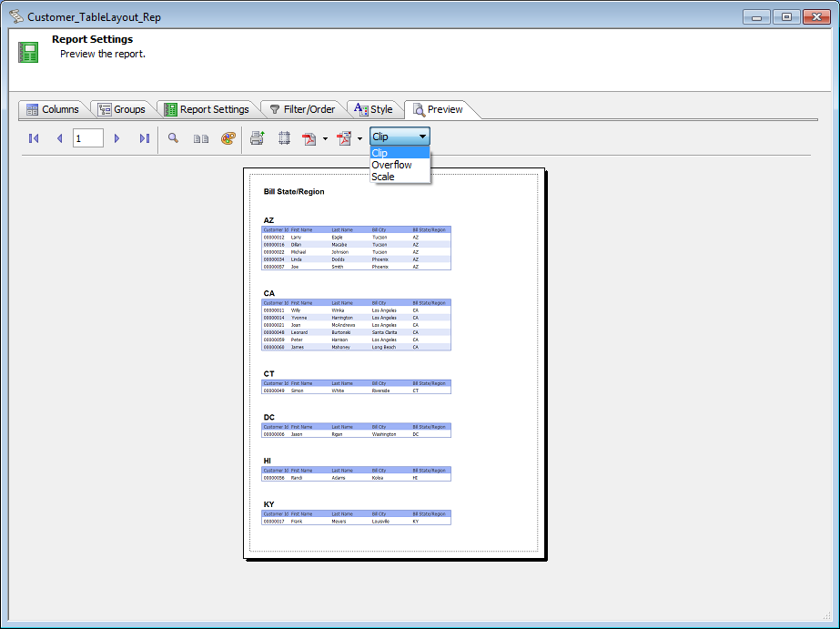Click the second PDF options icon
The width and height of the screenshot is (840, 629).
pyautogui.click(x=344, y=138)
